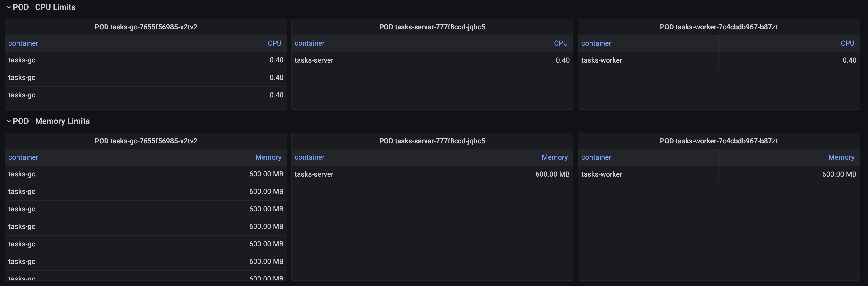Sort tasks-worker CPU table by container column
This screenshot has width=868, height=286.
point(596,43)
